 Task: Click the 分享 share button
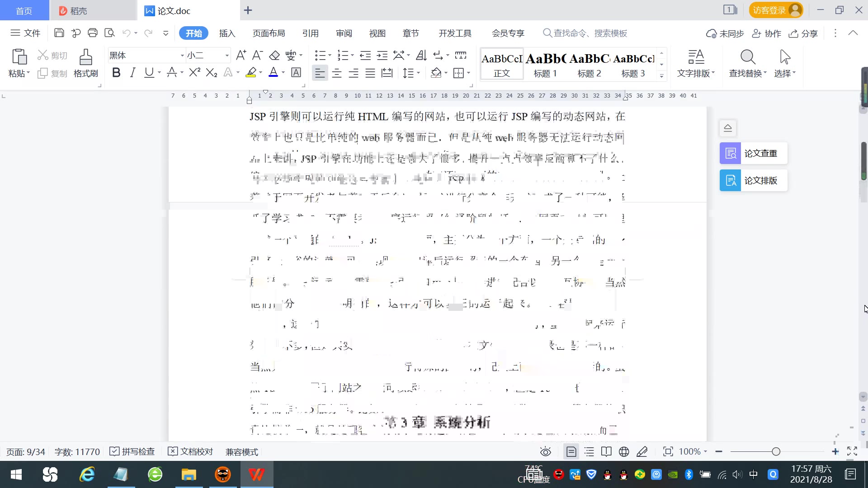(803, 33)
